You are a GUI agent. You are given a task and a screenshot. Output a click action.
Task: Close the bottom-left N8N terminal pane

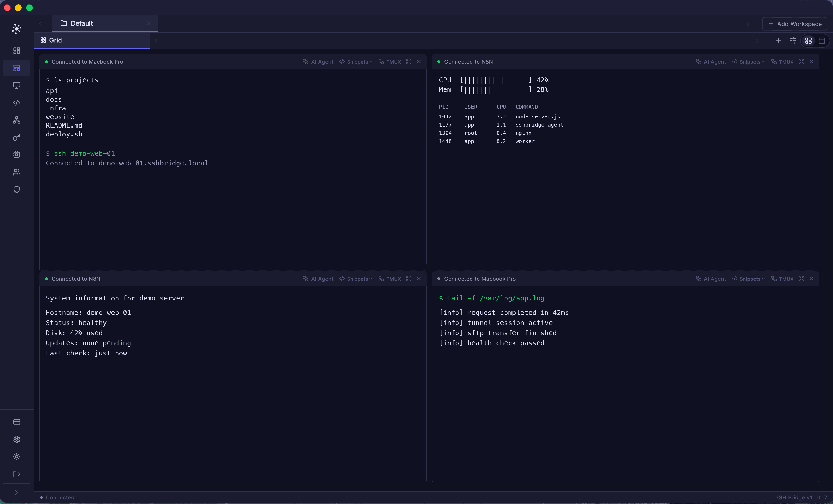click(419, 279)
